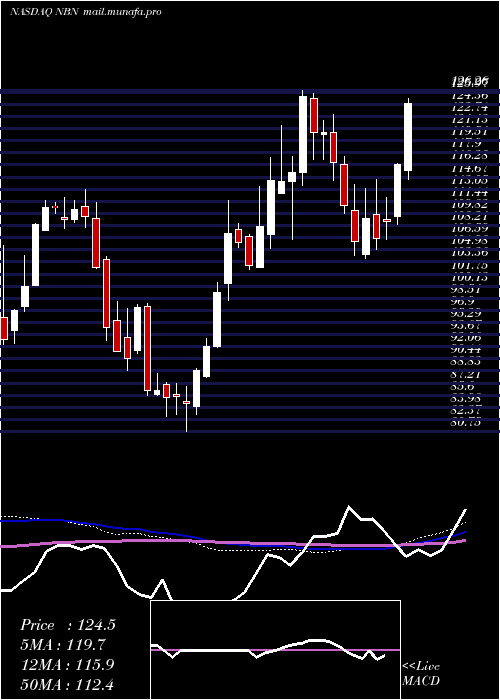This screenshot has width=500, height=700.
Task: Click the 90.44 price axis label
Action: [x=467, y=349]
